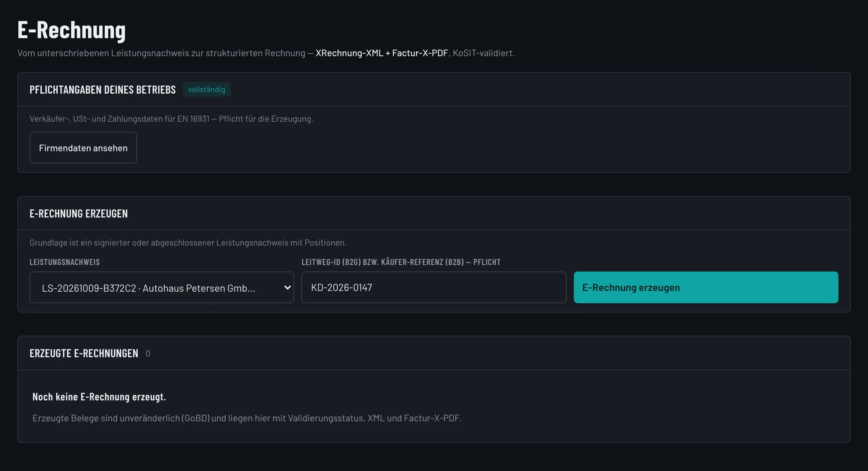Click the Erzeugte E-Rechnungen section header
The width and height of the screenshot is (868, 471).
coord(84,353)
